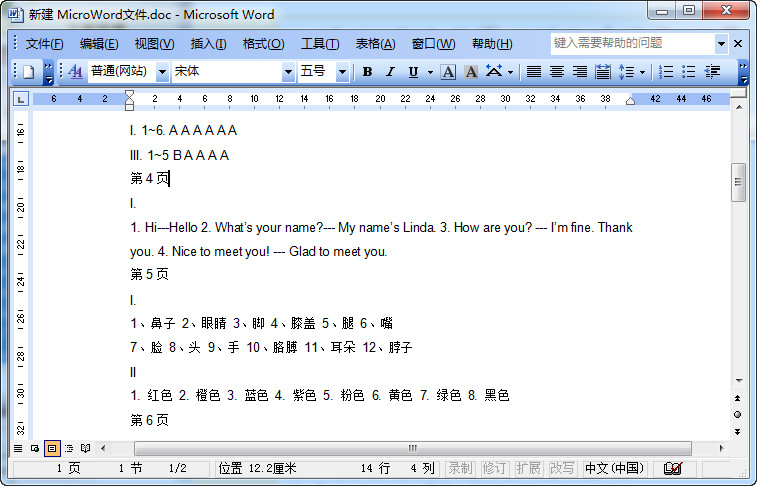Click the help question input box

tap(632, 43)
